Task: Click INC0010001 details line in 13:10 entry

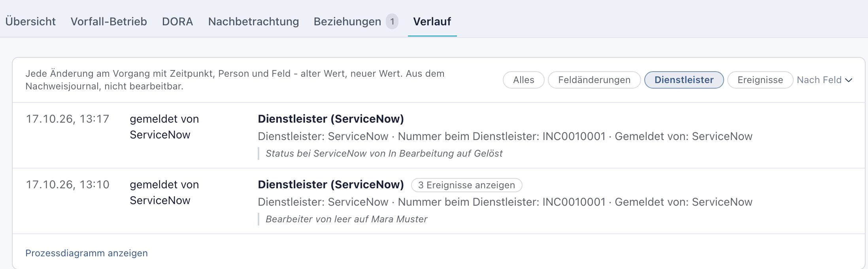Action: coord(505,202)
